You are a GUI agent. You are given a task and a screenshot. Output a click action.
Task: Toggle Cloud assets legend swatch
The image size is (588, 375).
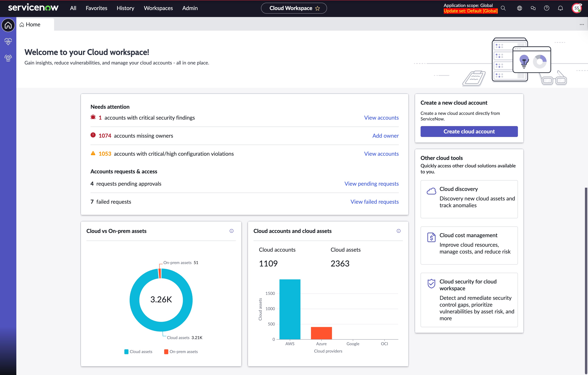(126, 352)
